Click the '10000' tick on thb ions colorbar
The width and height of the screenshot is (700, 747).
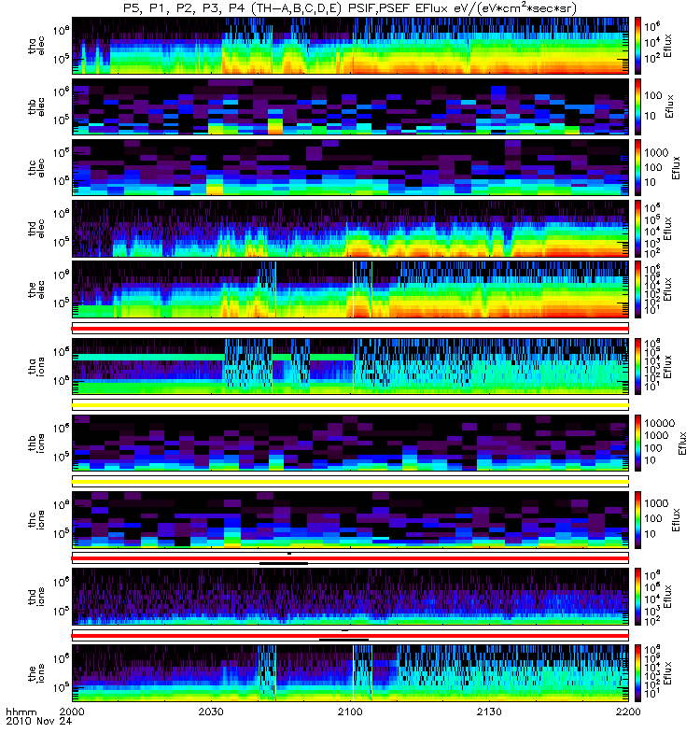point(659,423)
